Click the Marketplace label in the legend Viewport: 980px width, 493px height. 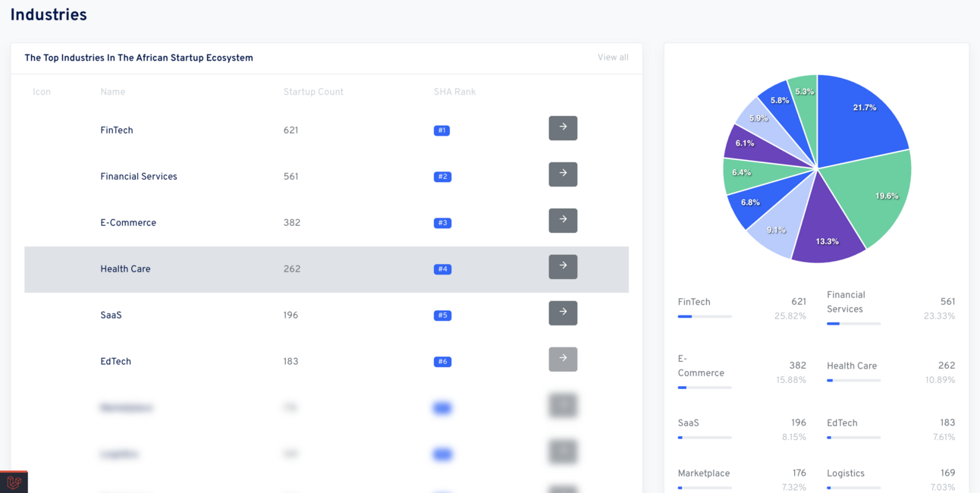[704, 473]
